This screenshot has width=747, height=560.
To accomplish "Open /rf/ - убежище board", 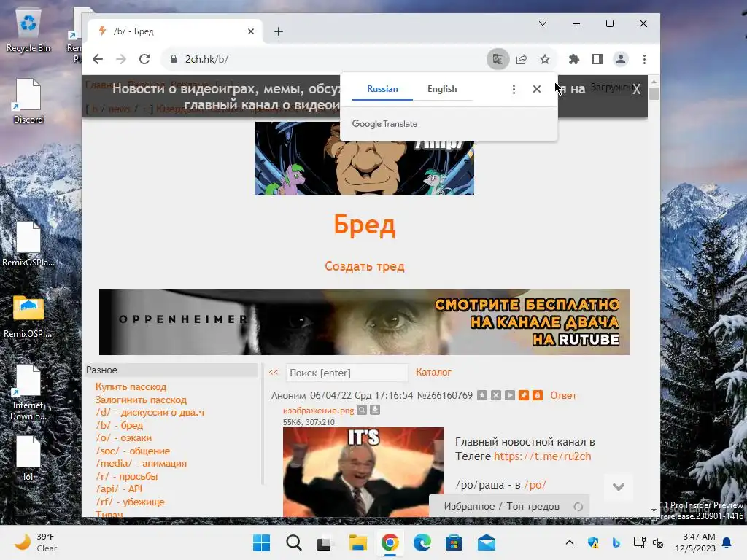I will pos(130,502).
